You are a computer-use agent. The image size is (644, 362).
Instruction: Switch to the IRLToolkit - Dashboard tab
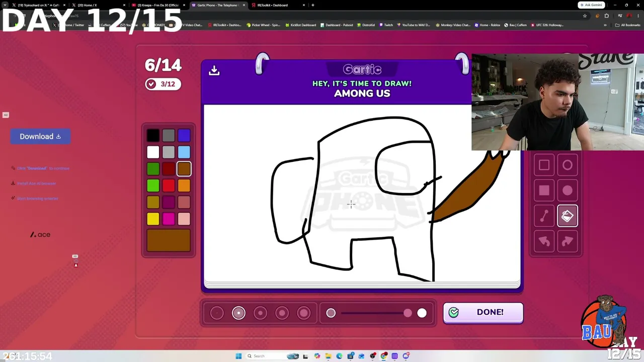pyautogui.click(x=277, y=5)
